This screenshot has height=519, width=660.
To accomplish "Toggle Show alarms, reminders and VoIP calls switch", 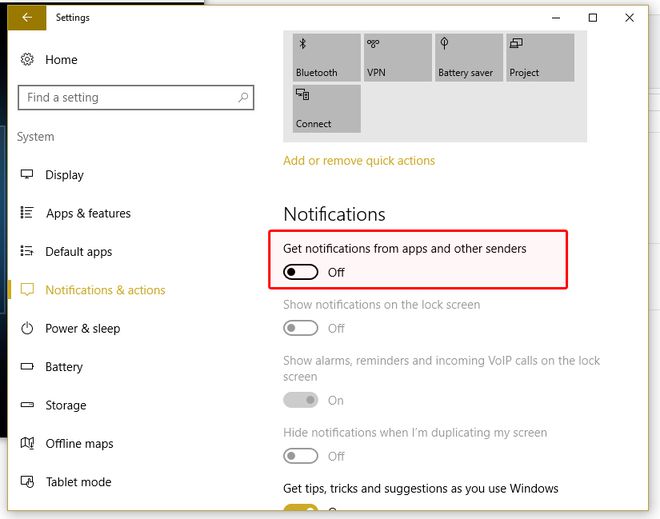I will 301,400.
